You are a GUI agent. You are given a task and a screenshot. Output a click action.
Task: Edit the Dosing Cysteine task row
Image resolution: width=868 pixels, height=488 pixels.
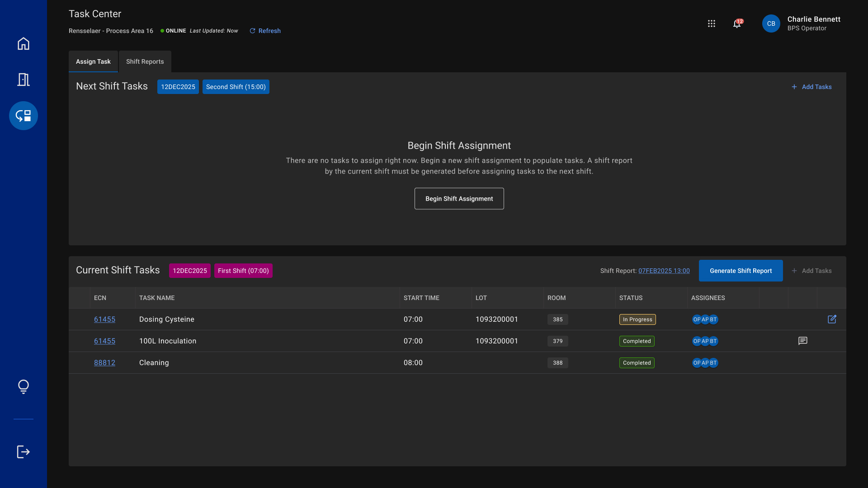[832, 319]
